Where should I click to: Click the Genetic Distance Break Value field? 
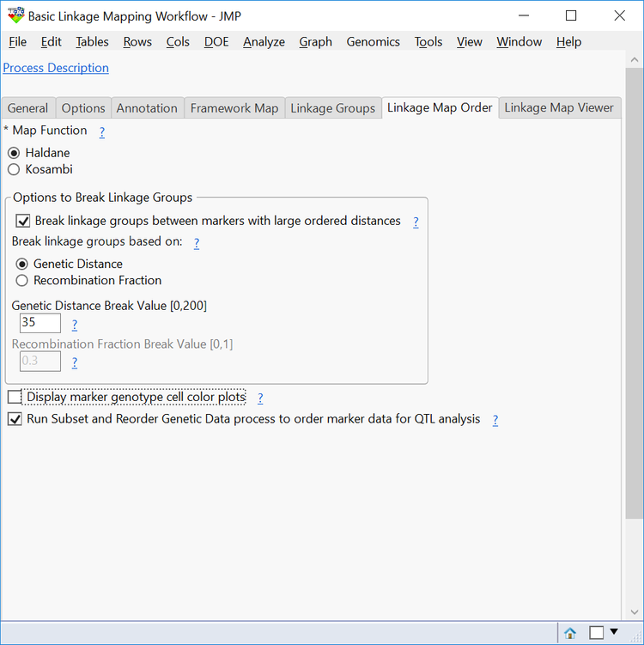pos(40,323)
